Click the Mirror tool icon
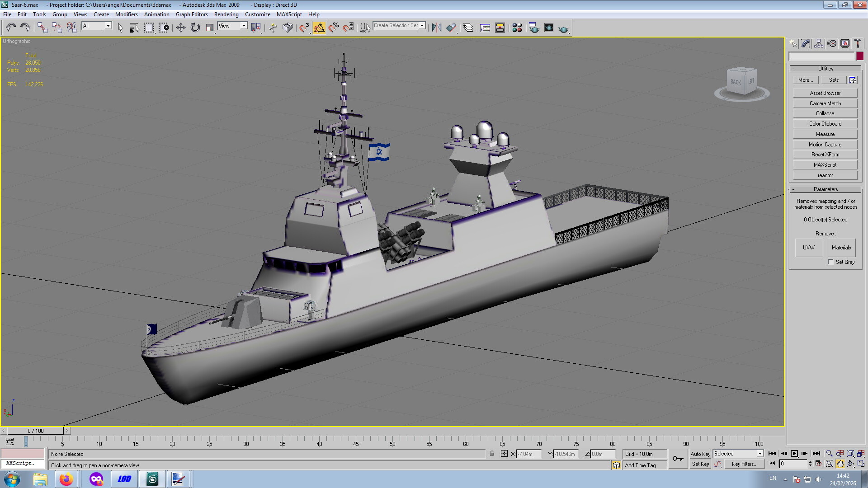The width and height of the screenshot is (868, 488). point(436,28)
